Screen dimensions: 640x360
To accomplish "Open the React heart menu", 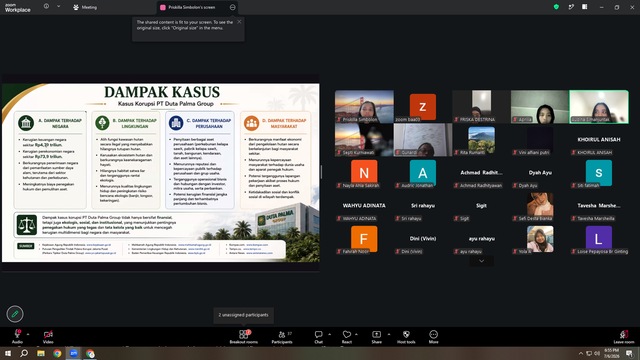I will (347, 336).
